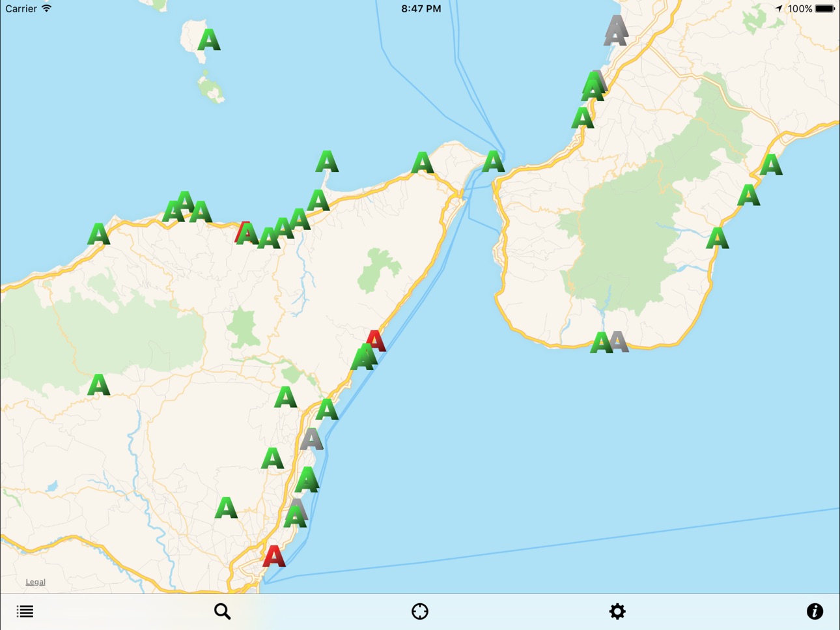The height and width of the screenshot is (630, 840).
Task: Tap the location arrow in status bar
Action: [x=779, y=8]
